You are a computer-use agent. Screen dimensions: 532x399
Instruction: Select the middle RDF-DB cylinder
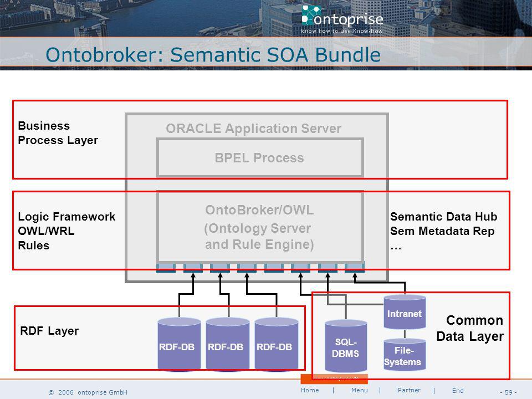tap(227, 344)
